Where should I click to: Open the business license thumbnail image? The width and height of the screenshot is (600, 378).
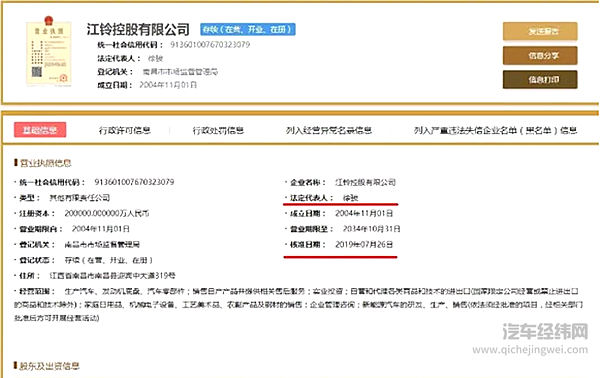click(49, 51)
